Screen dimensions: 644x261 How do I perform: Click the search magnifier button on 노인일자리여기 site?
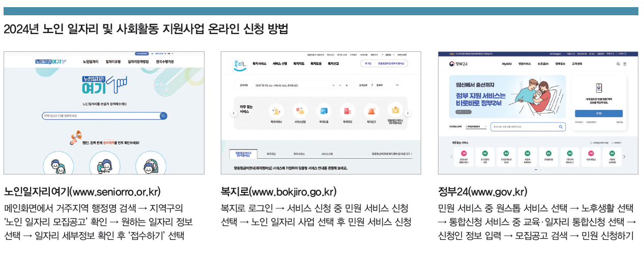pyautogui.click(x=163, y=116)
